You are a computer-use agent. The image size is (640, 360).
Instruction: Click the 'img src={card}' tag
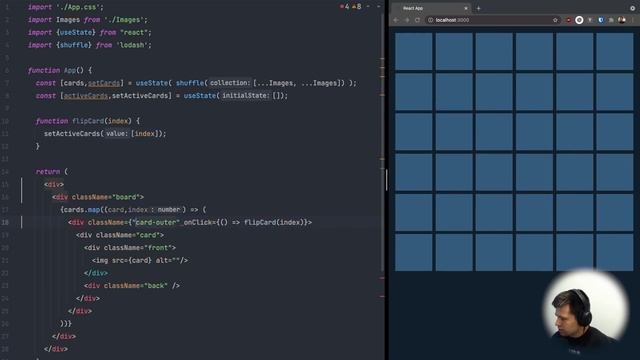140,260
